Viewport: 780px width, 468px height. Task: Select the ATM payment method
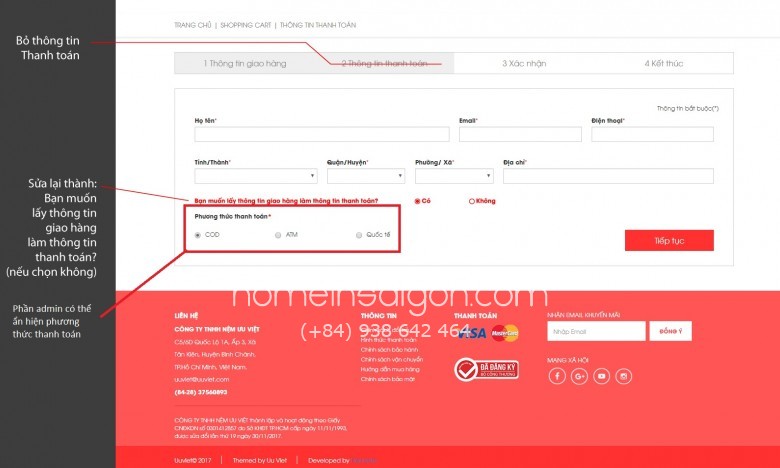(278, 235)
